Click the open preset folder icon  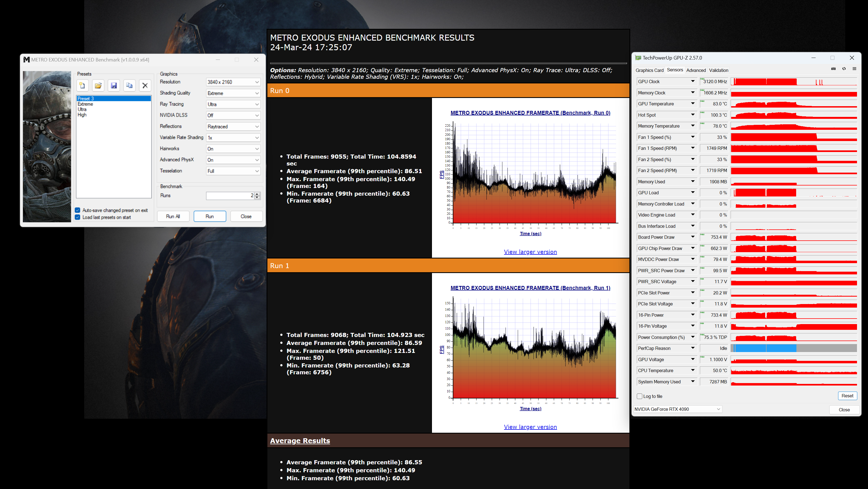pyautogui.click(x=98, y=85)
